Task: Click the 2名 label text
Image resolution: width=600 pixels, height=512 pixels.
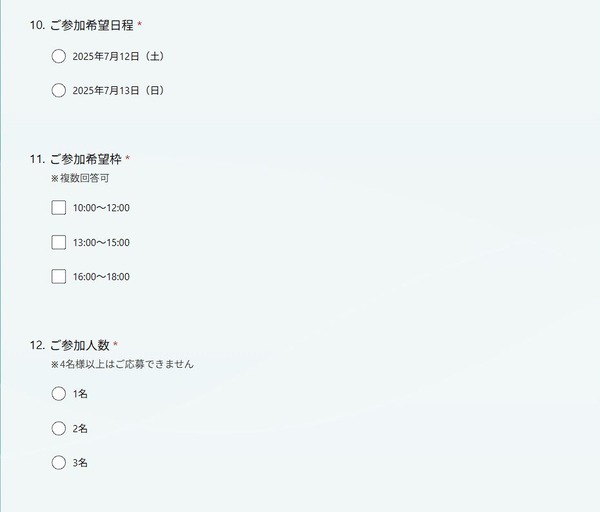Action: pyautogui.click(x=80, y=428)
